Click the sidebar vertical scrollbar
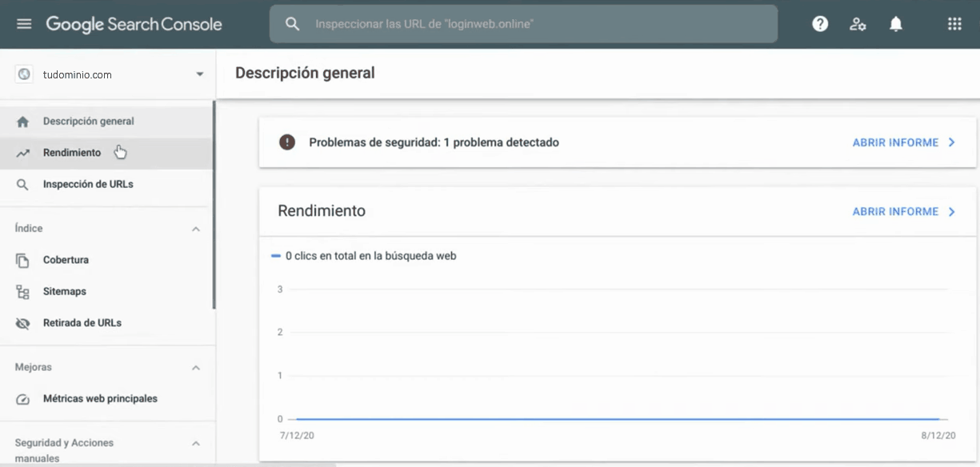Image resolution: width=980 pixels, height=467 pixels. (x=214, y=205)
